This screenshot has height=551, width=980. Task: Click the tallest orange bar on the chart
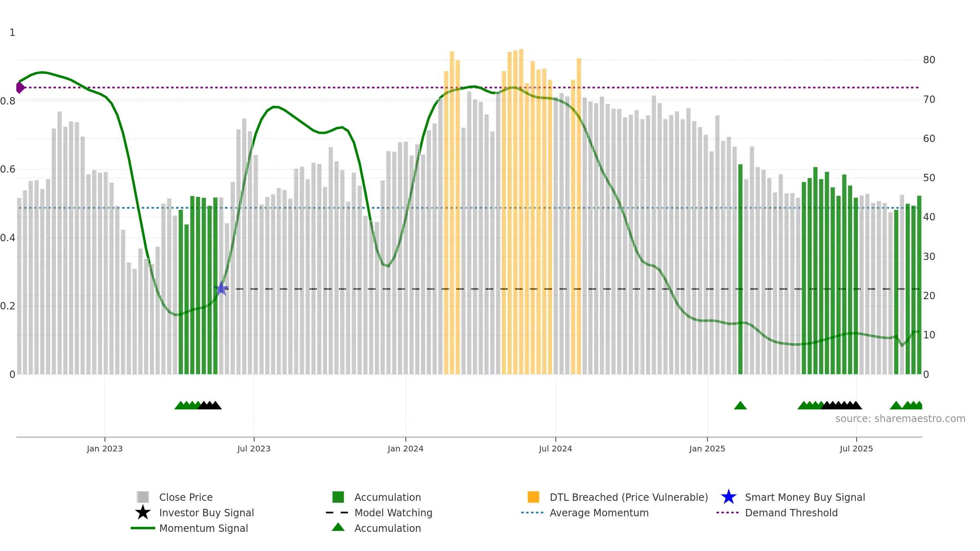[521, 211]
